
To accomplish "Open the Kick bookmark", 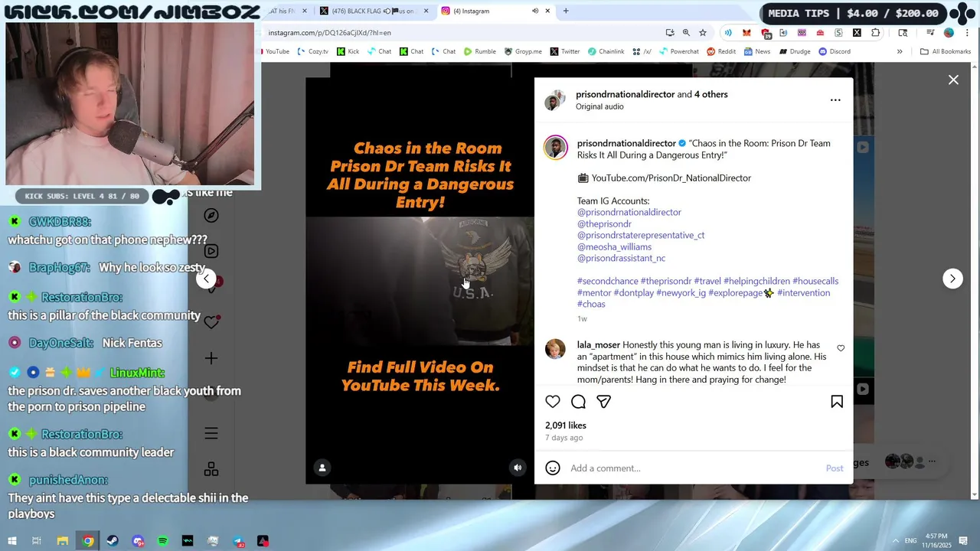I will pyautogui.click(x=348, y=51).
